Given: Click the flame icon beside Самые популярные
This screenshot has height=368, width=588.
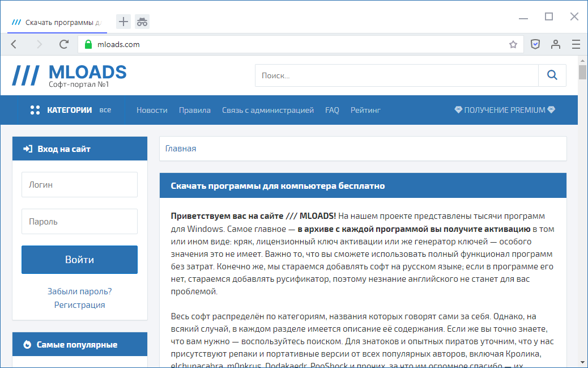Looking at the screenshot, I should 27,344.
